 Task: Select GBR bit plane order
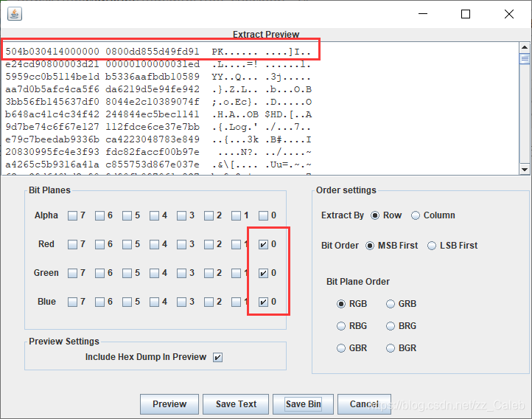[x=341, y=348]
